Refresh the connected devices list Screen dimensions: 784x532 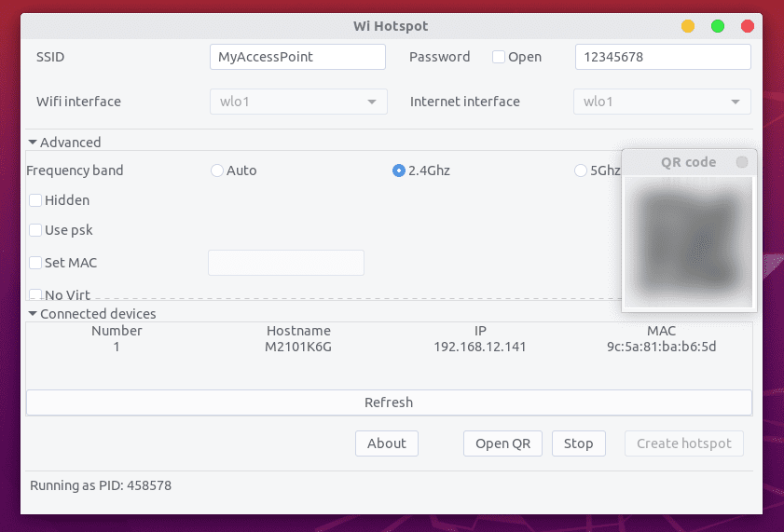pos(389,402)
